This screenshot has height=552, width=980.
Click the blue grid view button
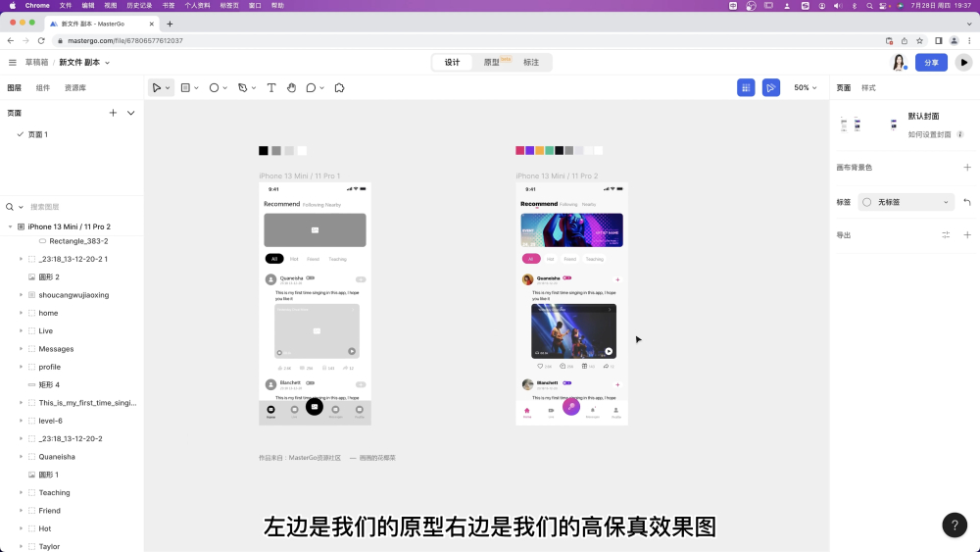[x=746, y=88]
